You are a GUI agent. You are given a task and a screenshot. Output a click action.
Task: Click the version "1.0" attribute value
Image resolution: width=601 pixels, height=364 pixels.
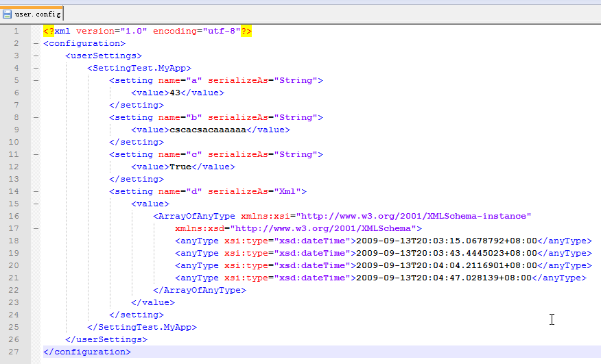click(134, 31)
